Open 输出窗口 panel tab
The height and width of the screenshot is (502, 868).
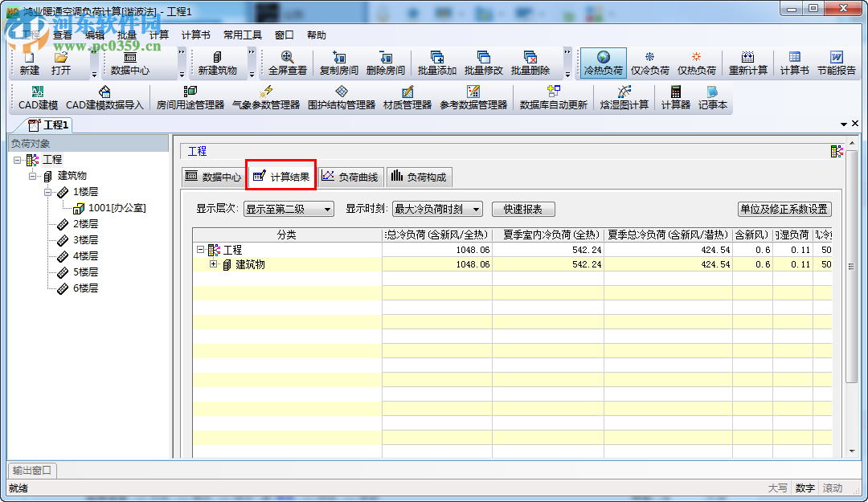tap(32, 471)
